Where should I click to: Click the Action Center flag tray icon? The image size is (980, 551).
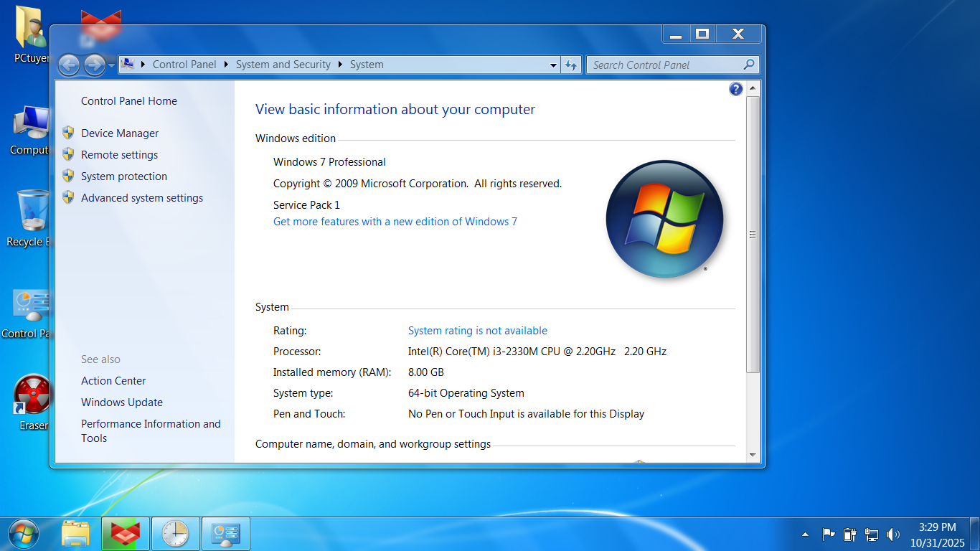coord(829,534)
